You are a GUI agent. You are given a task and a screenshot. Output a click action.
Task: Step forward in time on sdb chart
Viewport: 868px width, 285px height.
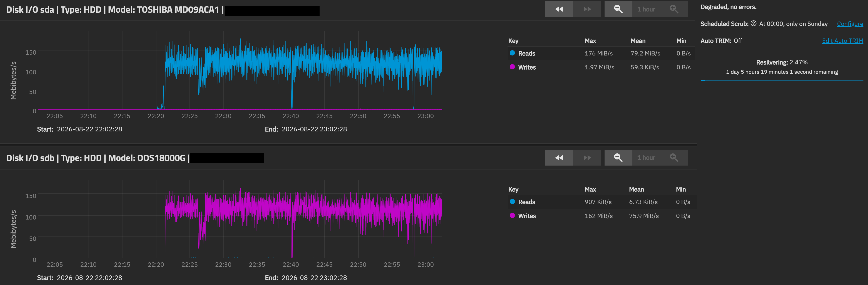(587, 158)
